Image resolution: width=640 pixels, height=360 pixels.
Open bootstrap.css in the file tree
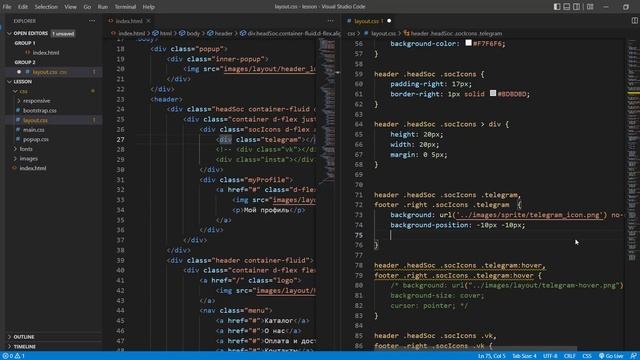(x=40, y=111)
